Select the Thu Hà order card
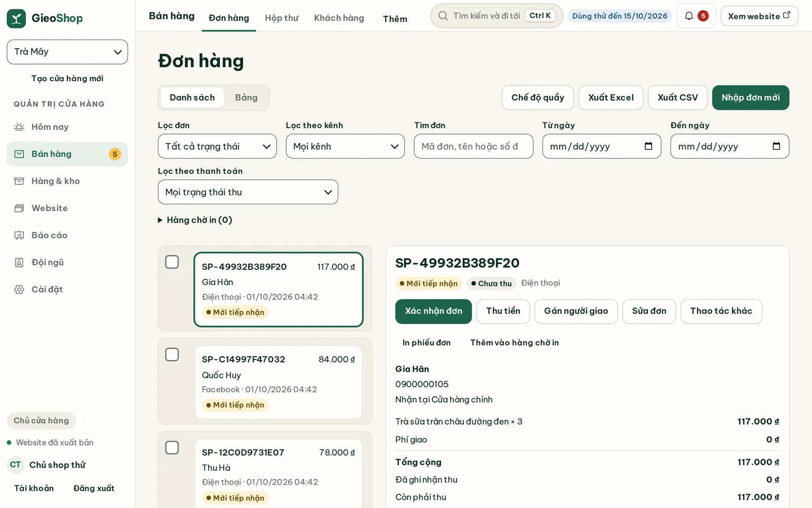 278,473
